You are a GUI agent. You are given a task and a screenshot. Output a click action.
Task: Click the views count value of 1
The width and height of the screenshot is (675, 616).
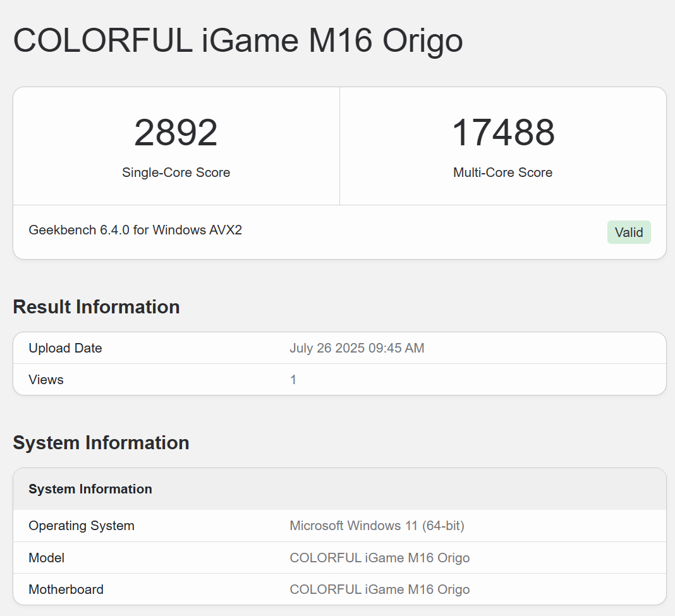click(x=293, y=380)
